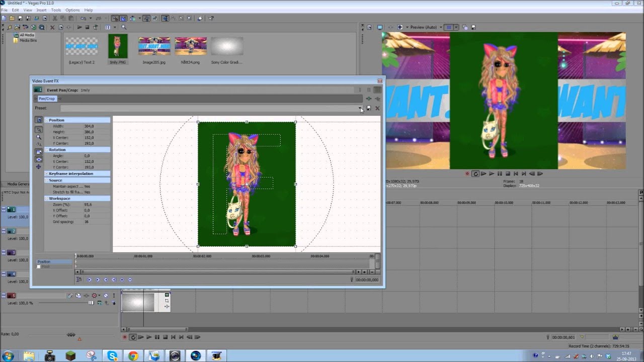Viewport: 644px width, 362px height.
Task: Open the Options menu
Action: [x=72, y=10]
